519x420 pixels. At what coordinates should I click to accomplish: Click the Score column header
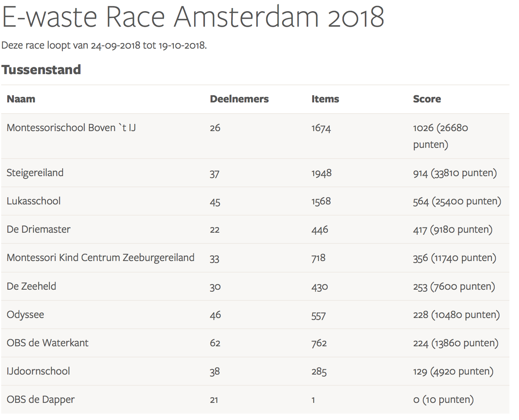[x=427, y=99]
